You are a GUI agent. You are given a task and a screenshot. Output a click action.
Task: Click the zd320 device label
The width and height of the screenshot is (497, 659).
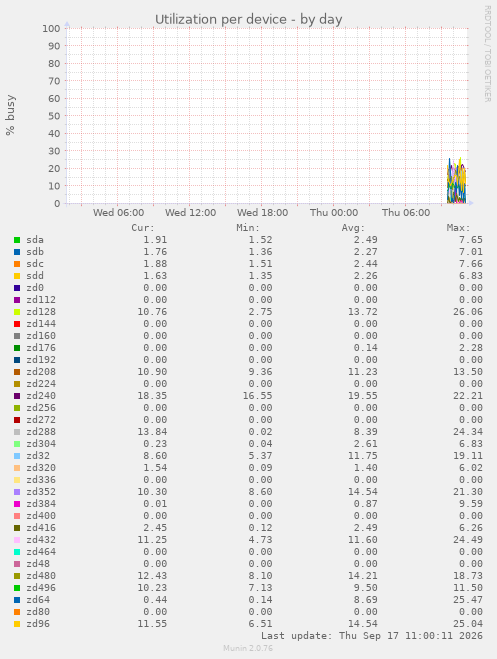pos(41,468)
